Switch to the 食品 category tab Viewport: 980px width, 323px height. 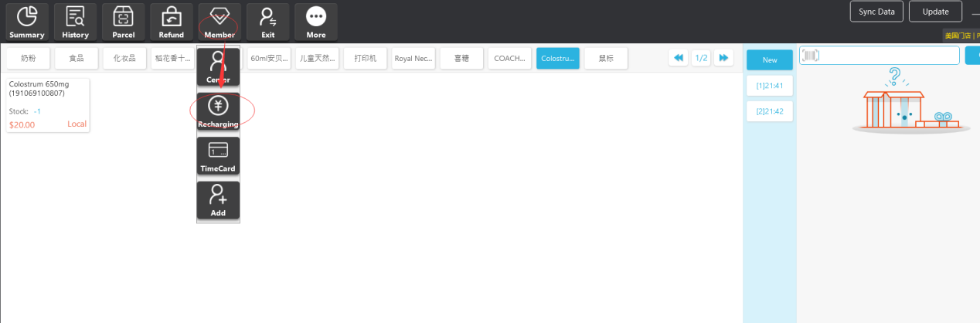click(77, 59)
